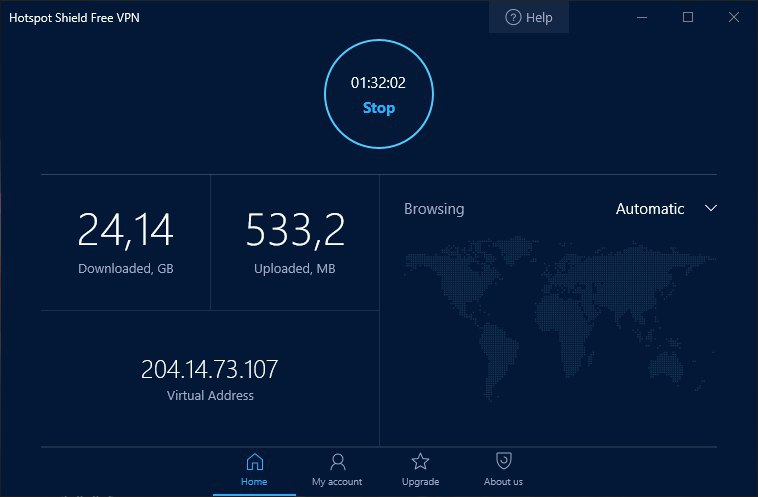Image resolution: width=758 pixels, height=497 pixels.
Task: Select the Automatic location text
Action: pyautogui.click(x=650, y=209)
